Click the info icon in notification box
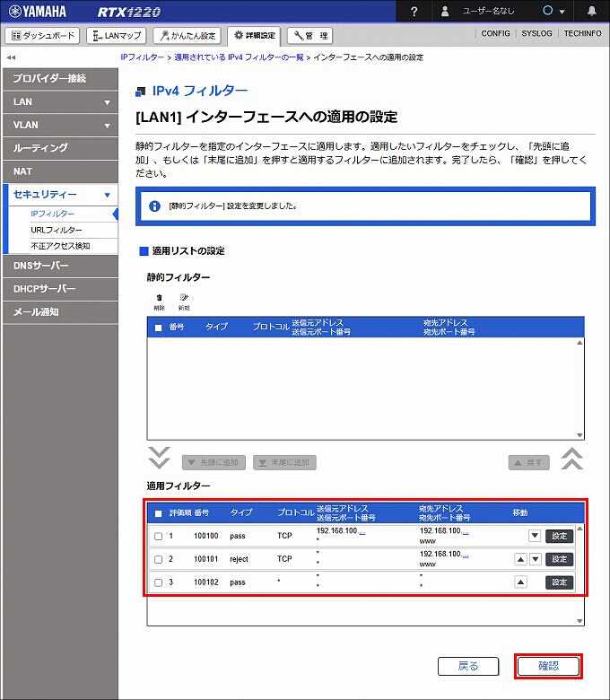The image size is (610, 700). (x=154, y=206)
